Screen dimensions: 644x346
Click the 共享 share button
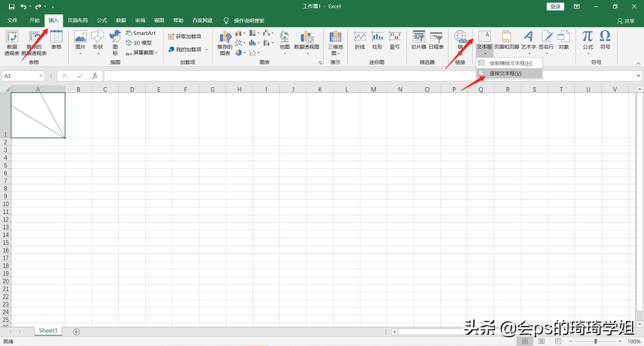click(x=627, y=20)
